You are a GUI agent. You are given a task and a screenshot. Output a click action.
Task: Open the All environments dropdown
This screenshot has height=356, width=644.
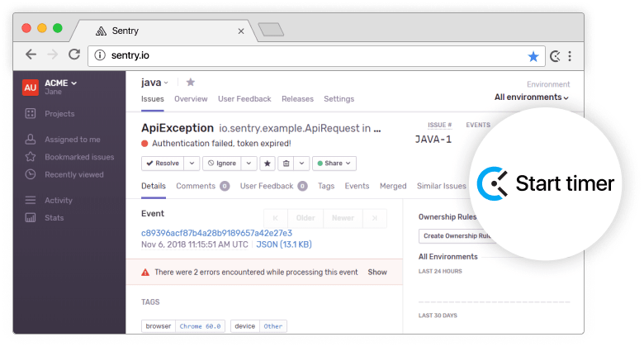[x=532, y=97]
